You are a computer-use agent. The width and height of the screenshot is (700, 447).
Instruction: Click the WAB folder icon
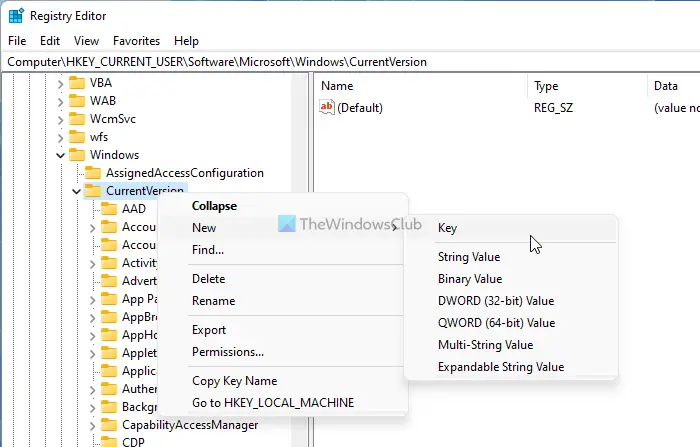[x=77, y=101]
